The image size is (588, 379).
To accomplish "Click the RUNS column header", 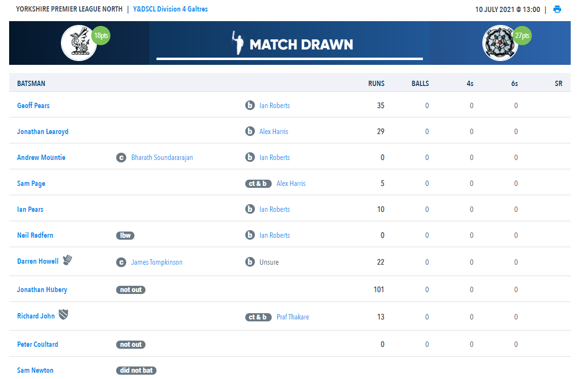I will pyautogui.click(x=376, y=83).
